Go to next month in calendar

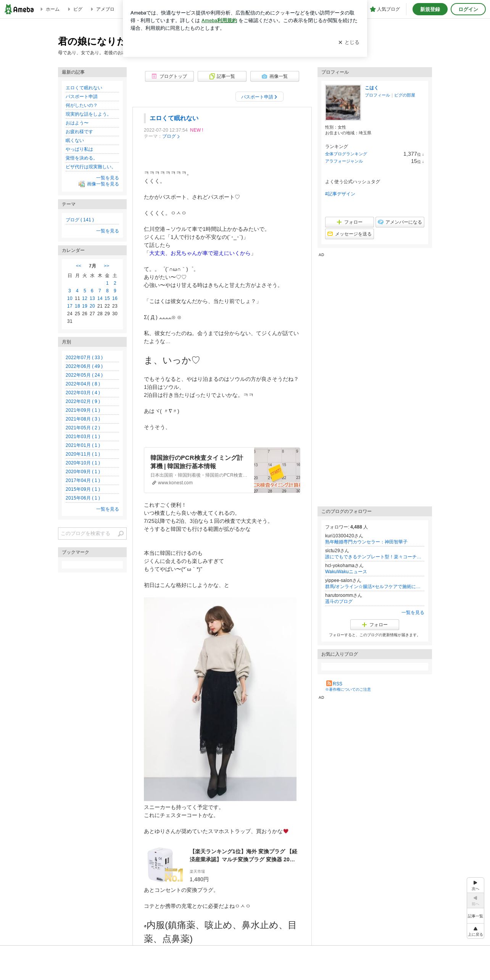point(106,266)
